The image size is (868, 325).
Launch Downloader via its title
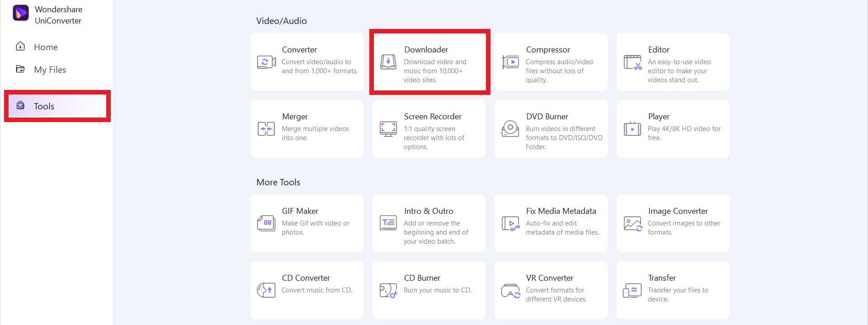[x=426, y=49]
